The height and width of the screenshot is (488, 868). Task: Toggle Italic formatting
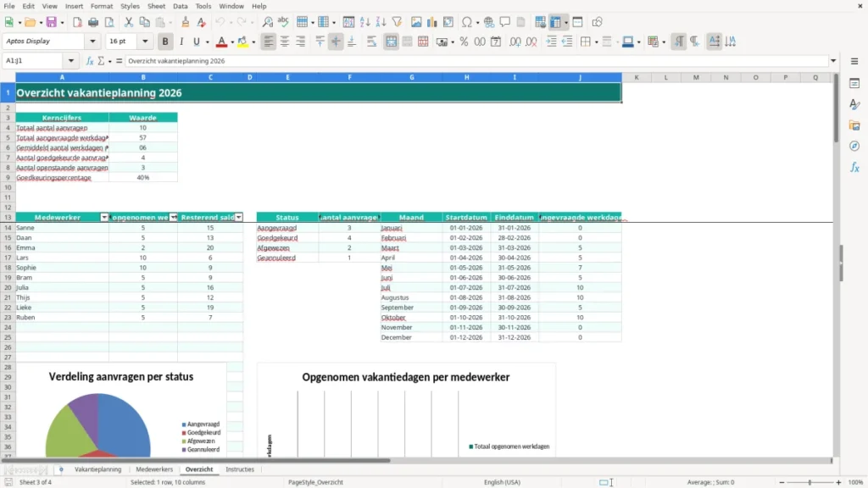click(181, 42)
